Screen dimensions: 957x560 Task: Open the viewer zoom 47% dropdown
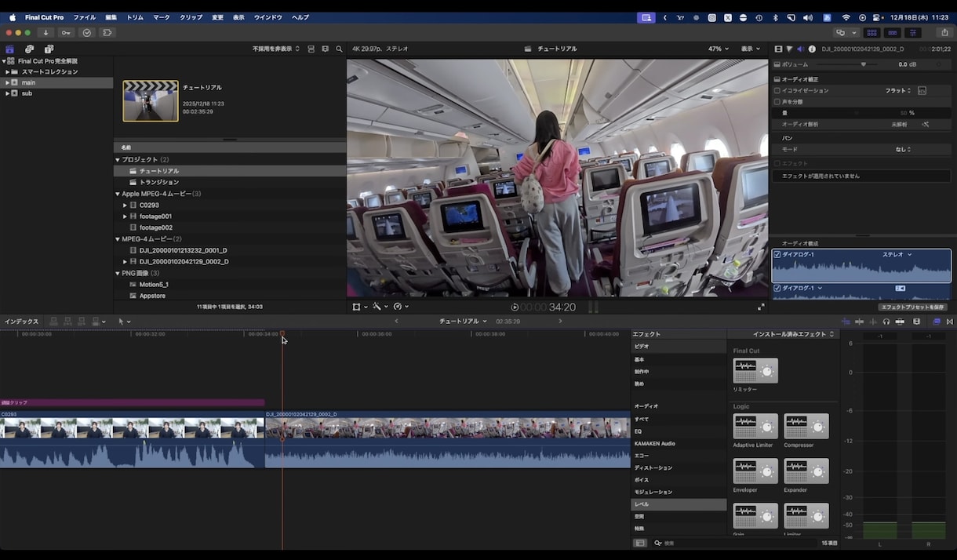(x=717, y=49)
